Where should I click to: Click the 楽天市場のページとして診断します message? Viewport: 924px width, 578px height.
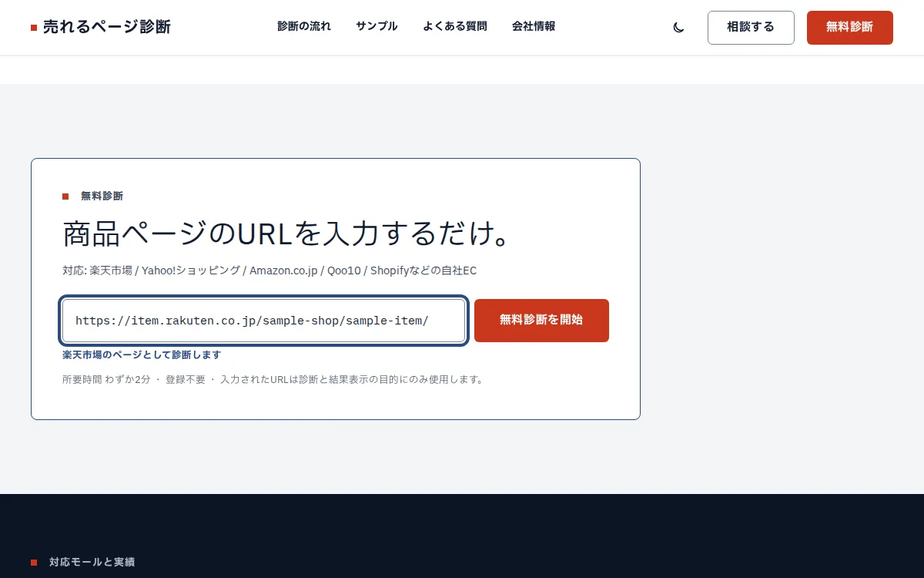click(142, 355)
